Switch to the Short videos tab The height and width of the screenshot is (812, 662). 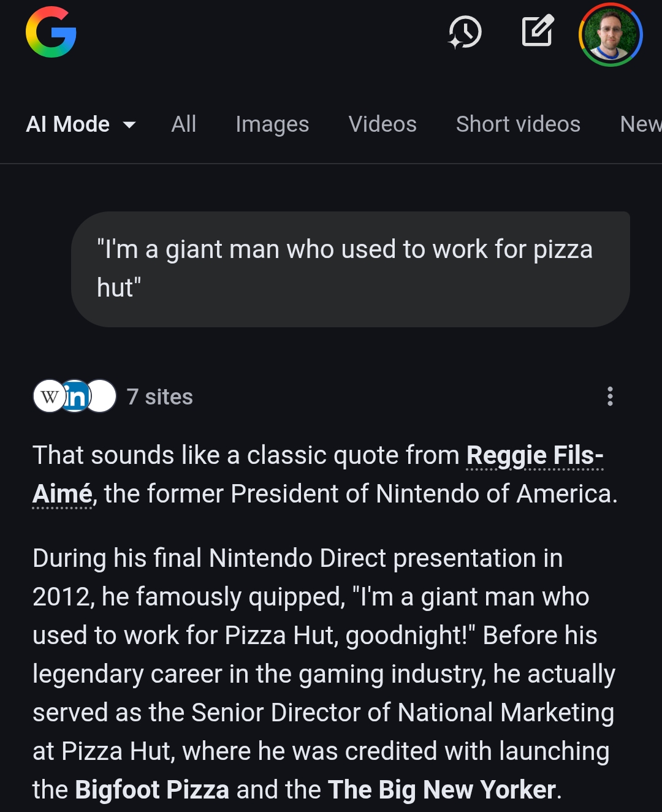[x=518, y=124]
